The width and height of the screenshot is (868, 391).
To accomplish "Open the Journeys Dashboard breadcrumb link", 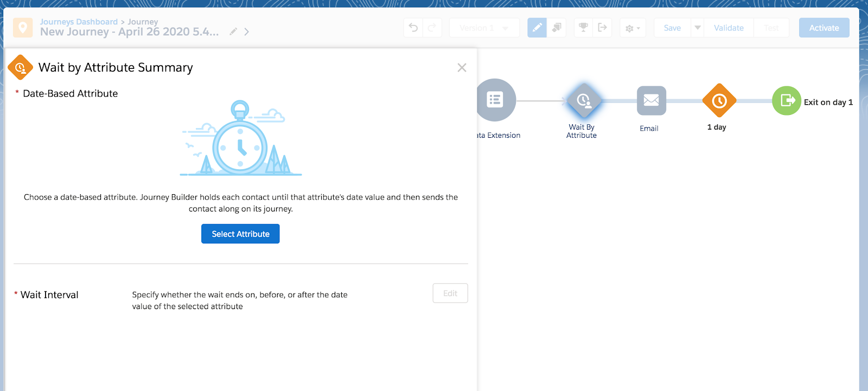I will point(79,22).
